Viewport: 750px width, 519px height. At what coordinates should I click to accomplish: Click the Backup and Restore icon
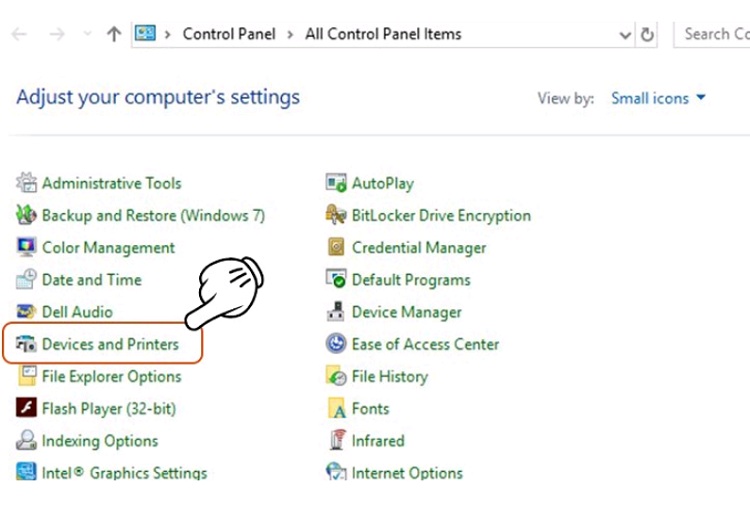(x=26, y=215)
